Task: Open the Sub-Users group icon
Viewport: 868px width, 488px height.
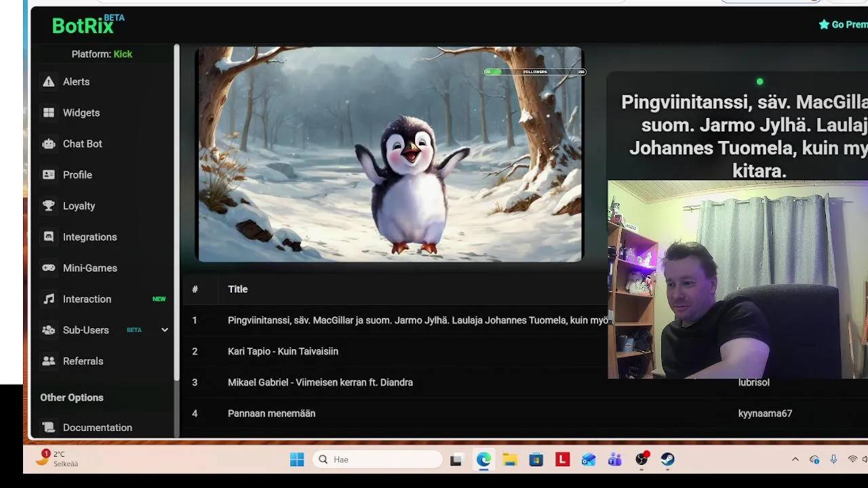Action: (49, 330)
